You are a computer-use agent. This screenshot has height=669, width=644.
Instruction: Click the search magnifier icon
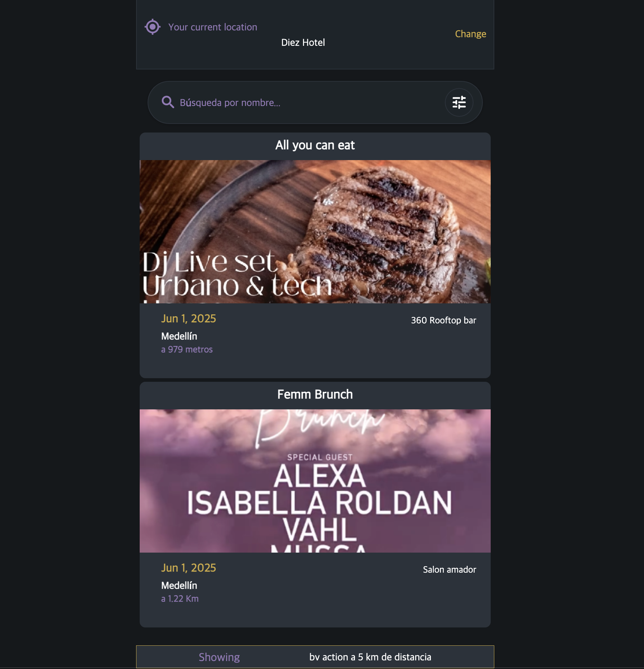(168, 102)
